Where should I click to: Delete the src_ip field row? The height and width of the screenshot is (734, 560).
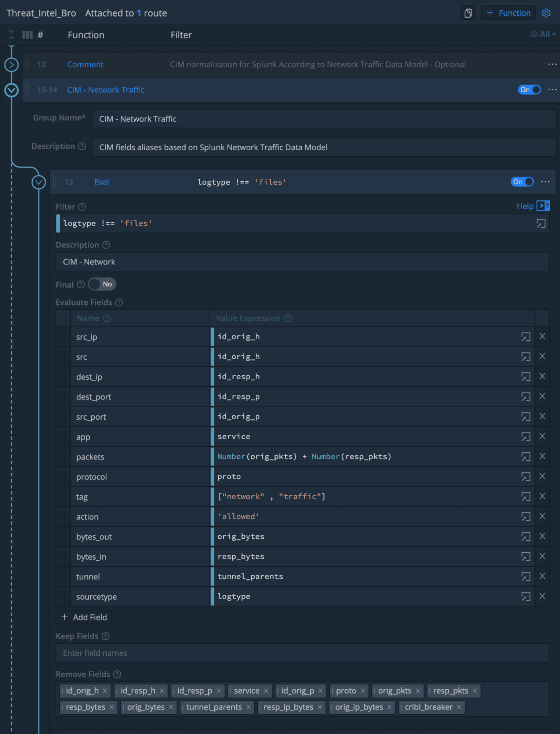(542, 336)
